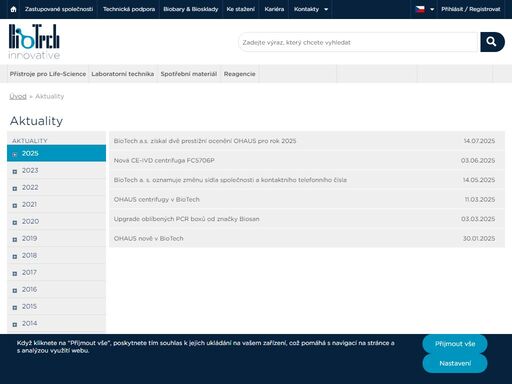Open Ke stažení menu item
512x384 pixels.
[x=241, y=9]
